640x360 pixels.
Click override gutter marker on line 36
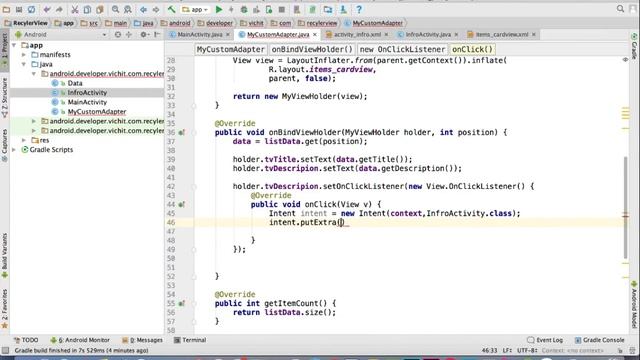(181, 132)
